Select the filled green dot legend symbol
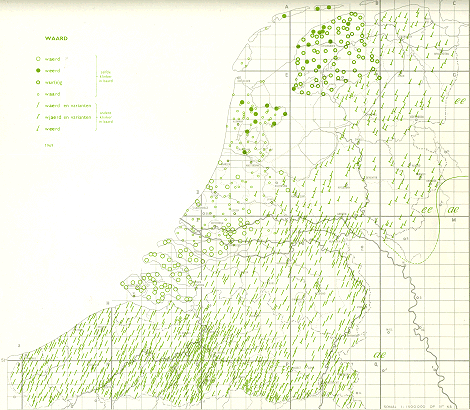470x410 pixels. tap(38, 71)
